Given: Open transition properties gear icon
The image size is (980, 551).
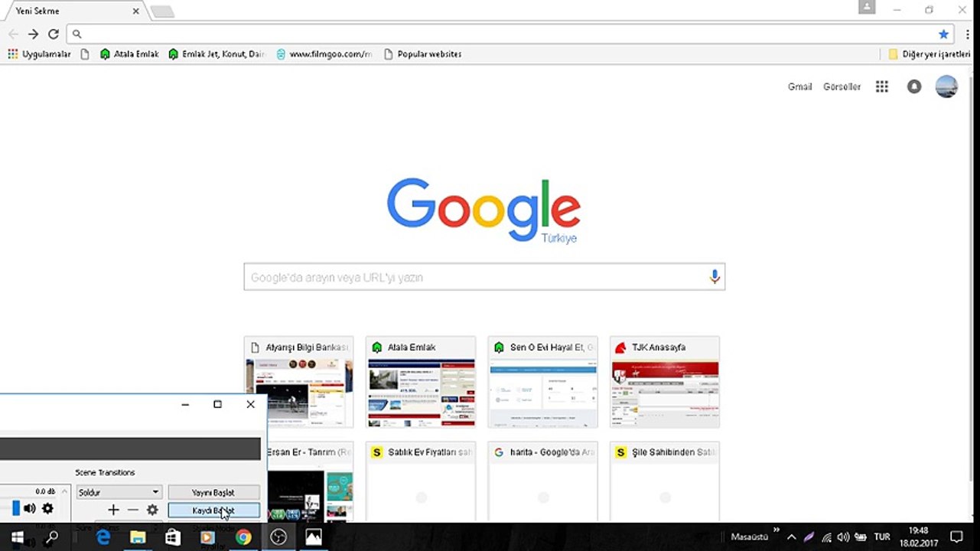Looking at the screenshot, I should click(x=152, y=510).
